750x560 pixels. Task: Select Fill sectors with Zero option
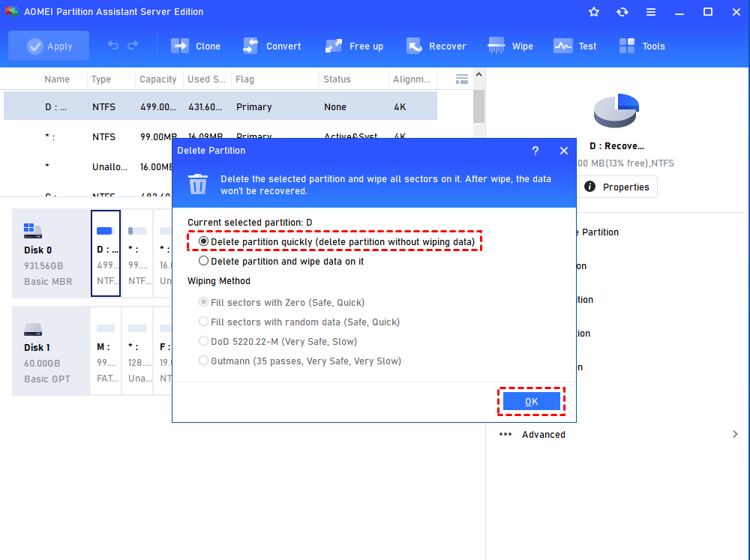coord(281,302)
